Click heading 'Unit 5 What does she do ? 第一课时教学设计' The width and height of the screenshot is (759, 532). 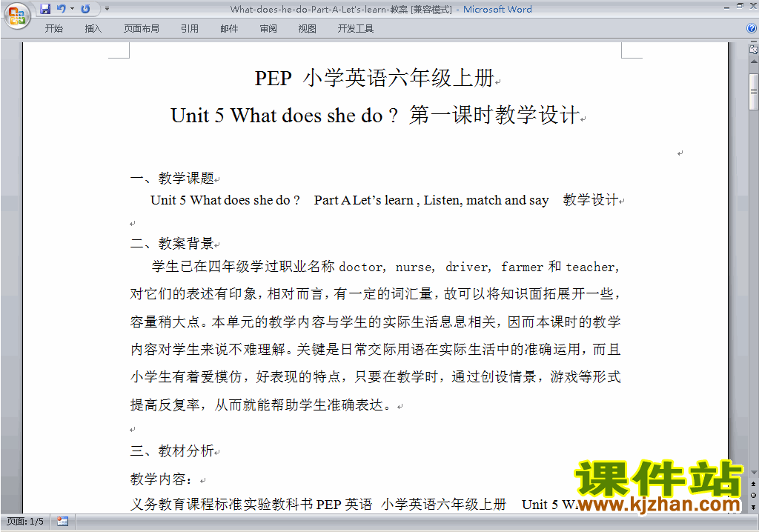[x=375, y=115]
